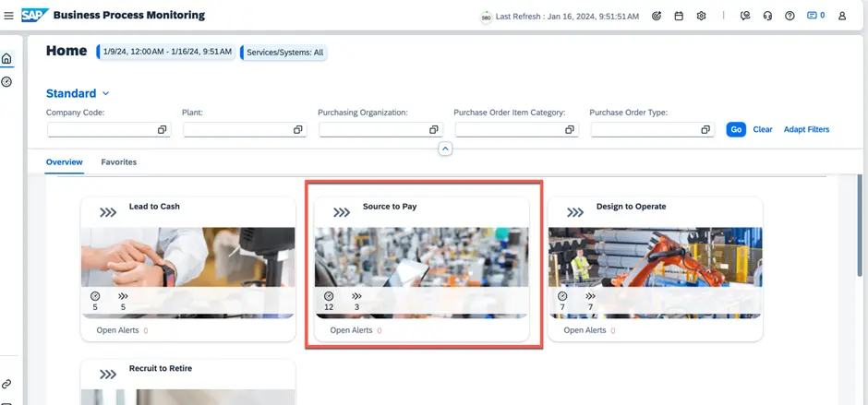This screenshot has height=405, width=868.
Task: Open the hamburger navigation menu
Action: (9, 16)
